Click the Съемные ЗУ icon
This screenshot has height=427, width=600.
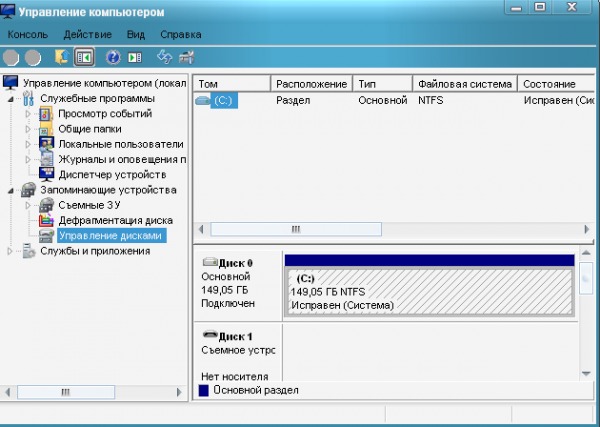point(46,205)
